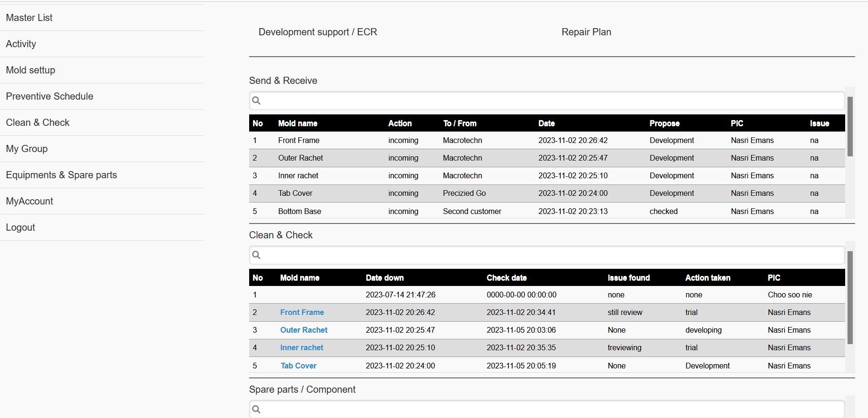Viewport: 868px width, 418px height.
Task: Open MyAccount from the sidebar
Action: [x=30, y=201]
